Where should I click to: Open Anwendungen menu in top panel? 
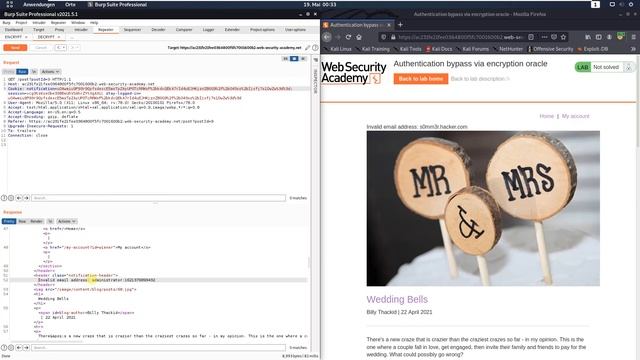coord(39,4)
